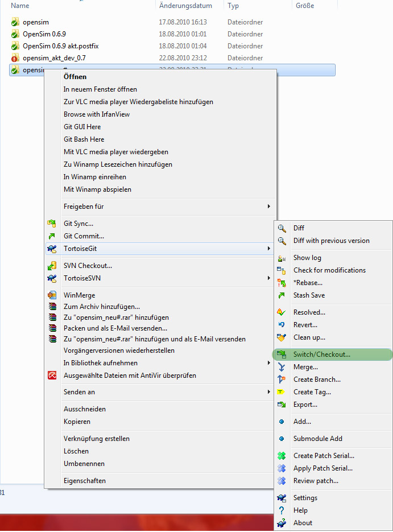
Task: Click the Revert blue arrow icon
Action: click(x=282, y=325)
